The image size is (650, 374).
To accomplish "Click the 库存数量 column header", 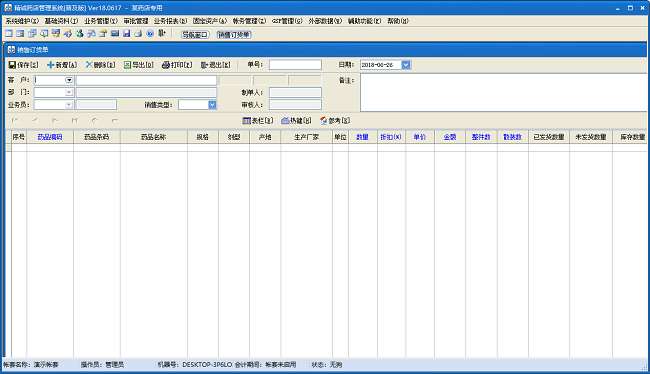I will (630, 137).
